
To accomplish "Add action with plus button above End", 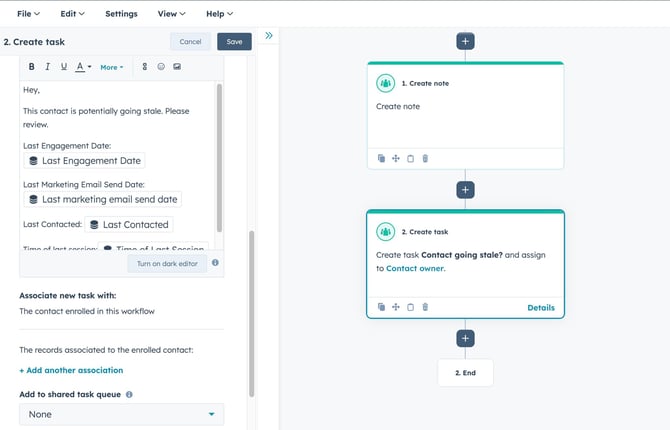I will [465, 338].
